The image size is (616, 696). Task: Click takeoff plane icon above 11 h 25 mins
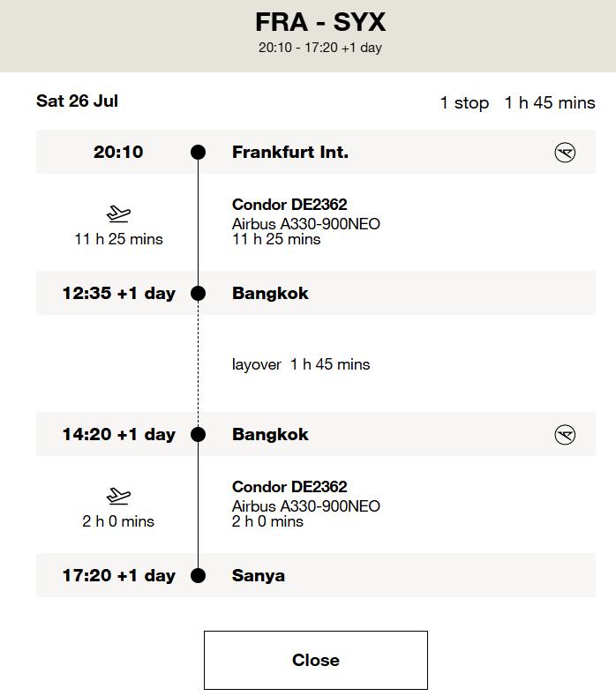click(x=118, y=213)
